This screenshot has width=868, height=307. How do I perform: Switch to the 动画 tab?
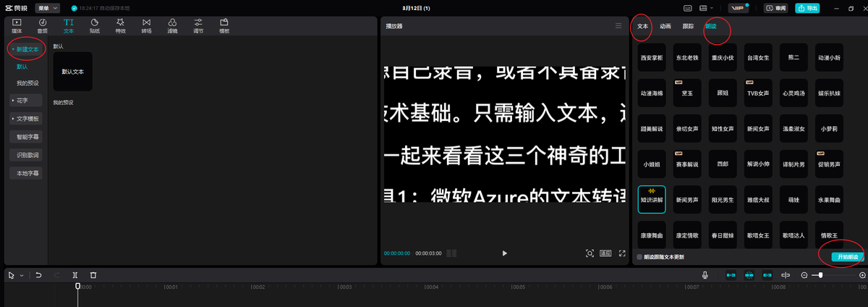tap(665, 26)
